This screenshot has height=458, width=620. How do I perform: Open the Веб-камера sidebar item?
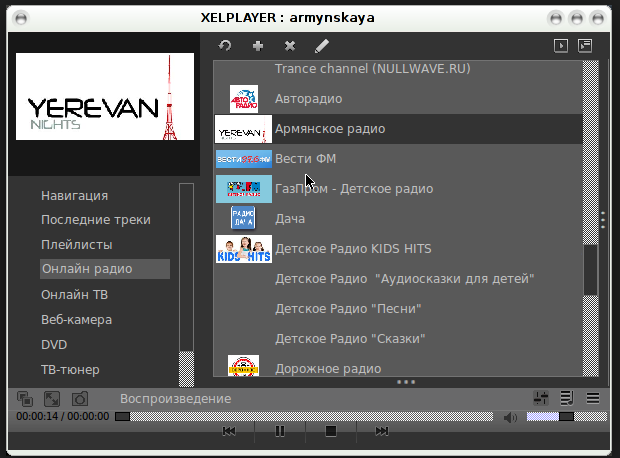tap(76, 320)
